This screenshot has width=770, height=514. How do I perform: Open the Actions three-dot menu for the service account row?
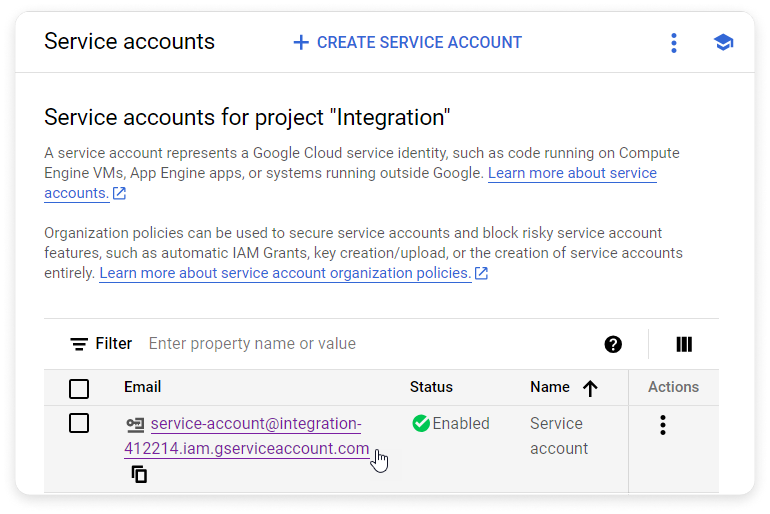(663, 425)
